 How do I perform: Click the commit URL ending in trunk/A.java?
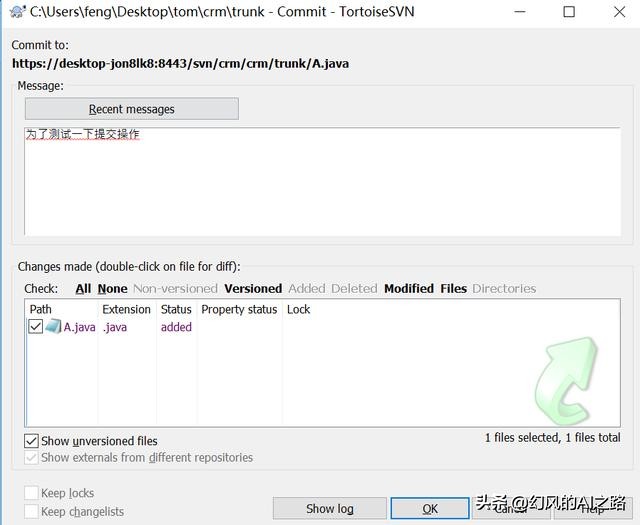tap(180, 64)
